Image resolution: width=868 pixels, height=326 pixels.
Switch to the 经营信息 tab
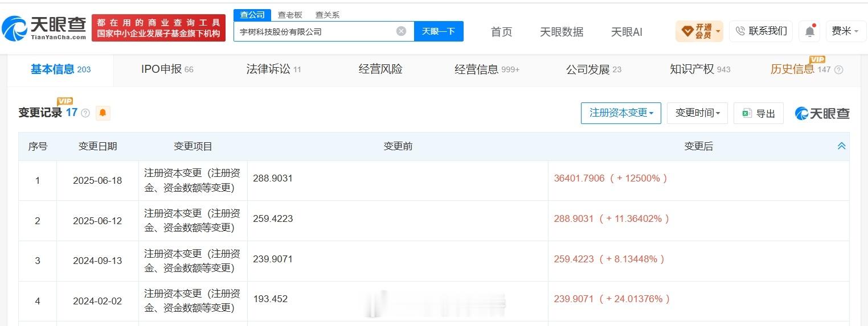click(x=487, y=69)
